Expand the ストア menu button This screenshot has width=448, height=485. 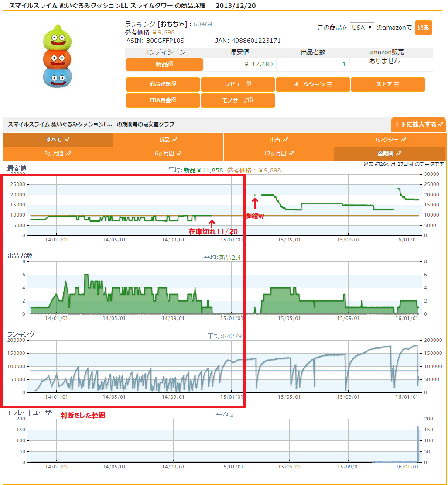point(388,84)
